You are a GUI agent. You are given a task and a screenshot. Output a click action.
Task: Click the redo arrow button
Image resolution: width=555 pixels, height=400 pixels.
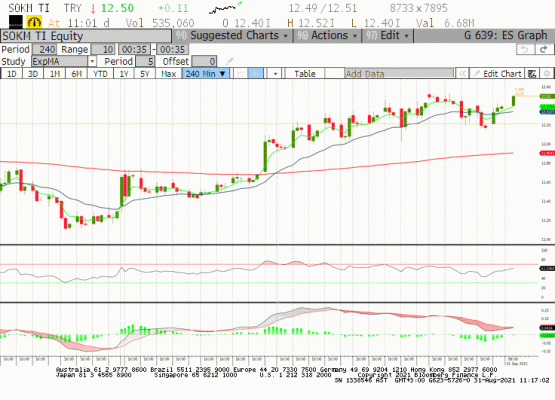(544, 50)
